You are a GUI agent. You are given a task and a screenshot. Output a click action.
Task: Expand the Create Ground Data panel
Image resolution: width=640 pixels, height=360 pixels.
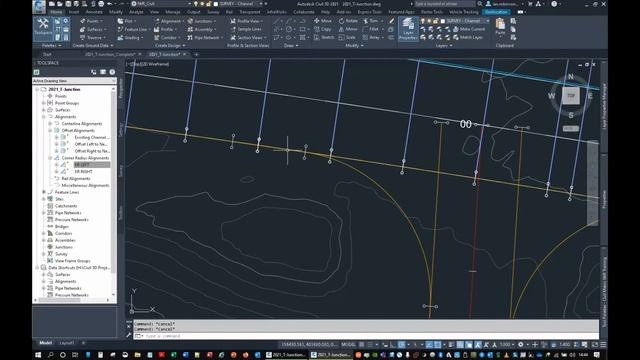click(93, 46)
